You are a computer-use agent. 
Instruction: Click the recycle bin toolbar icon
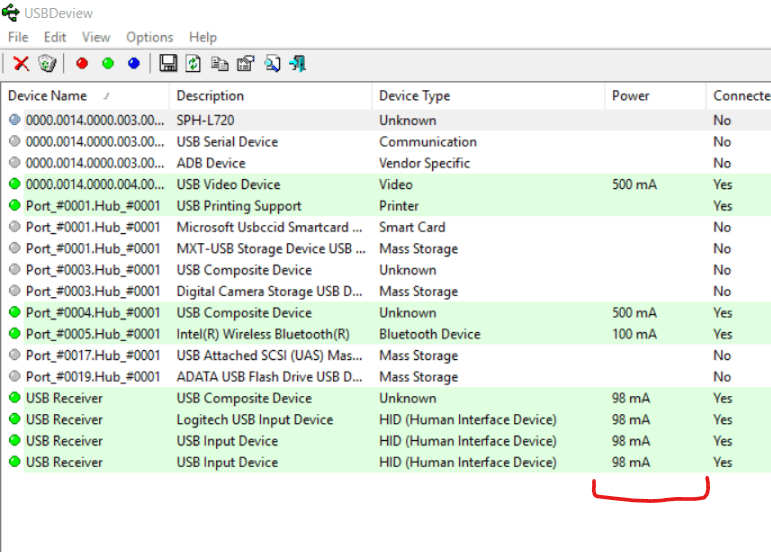(x=47, y=64)
